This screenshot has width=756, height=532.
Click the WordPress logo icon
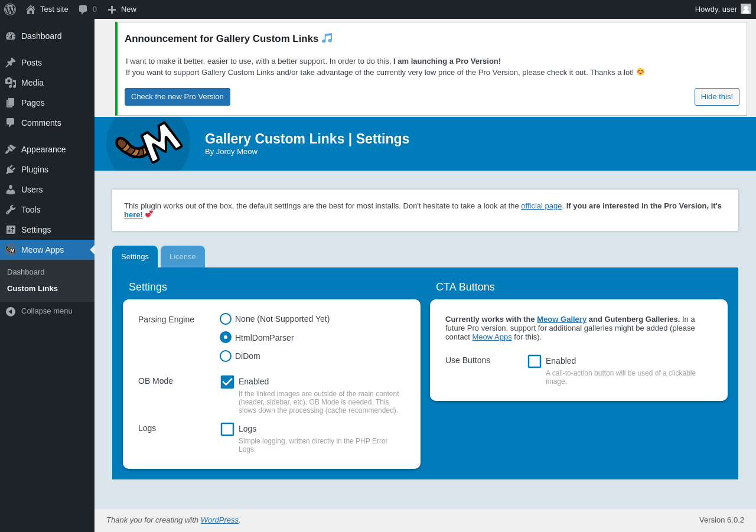tap(10, 9)
